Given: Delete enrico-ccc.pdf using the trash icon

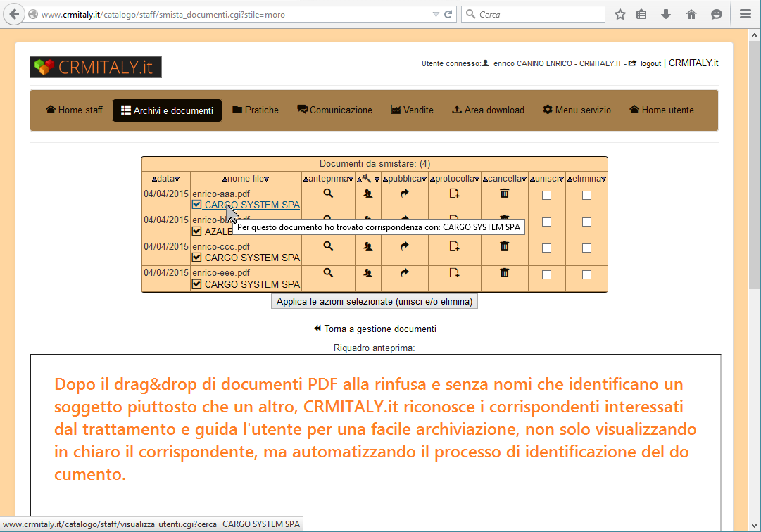Looking at the screenshot, I should [x=504, y=246].
